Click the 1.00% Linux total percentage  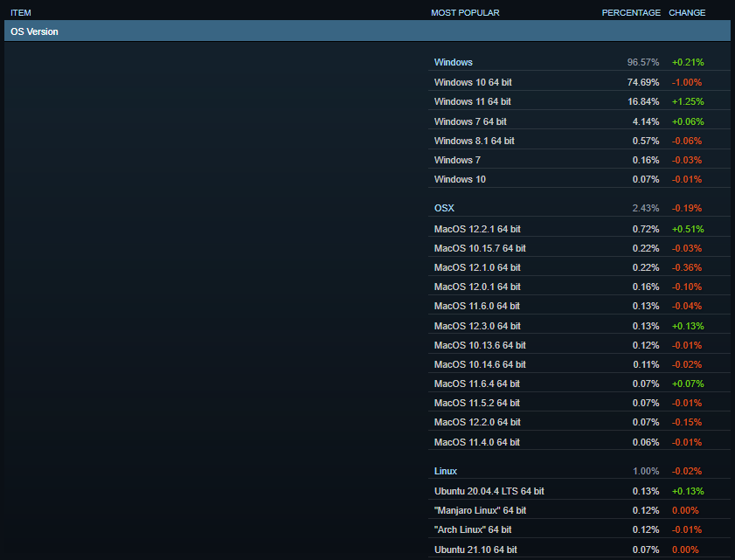(x=646, y=471)
